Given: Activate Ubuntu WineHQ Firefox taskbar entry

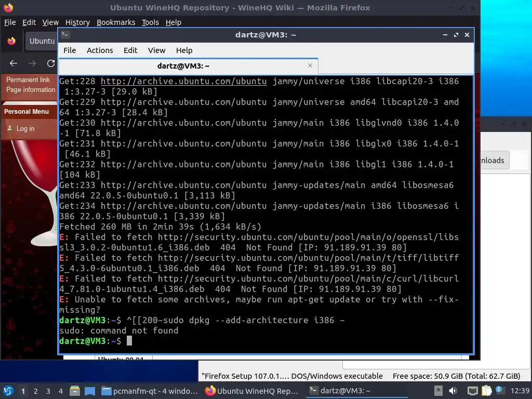Looking at the screenshot, I should click(x=252, y=391).
